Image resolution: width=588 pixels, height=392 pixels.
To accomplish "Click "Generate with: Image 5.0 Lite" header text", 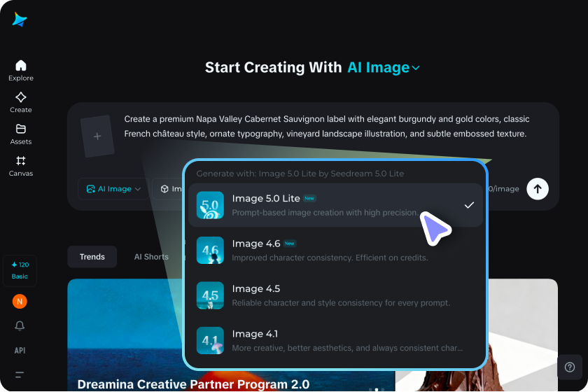I will 300,174.
